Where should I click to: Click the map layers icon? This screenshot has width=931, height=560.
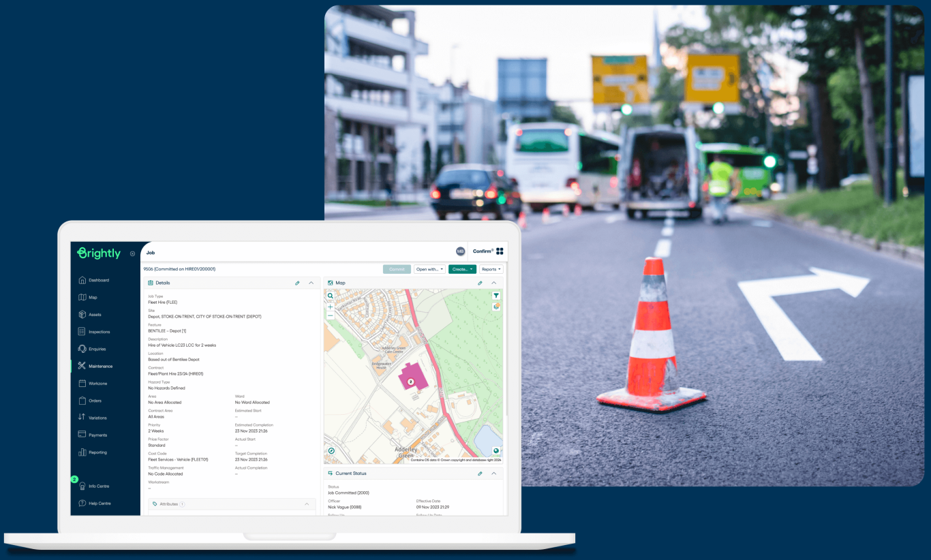(496, 307)
